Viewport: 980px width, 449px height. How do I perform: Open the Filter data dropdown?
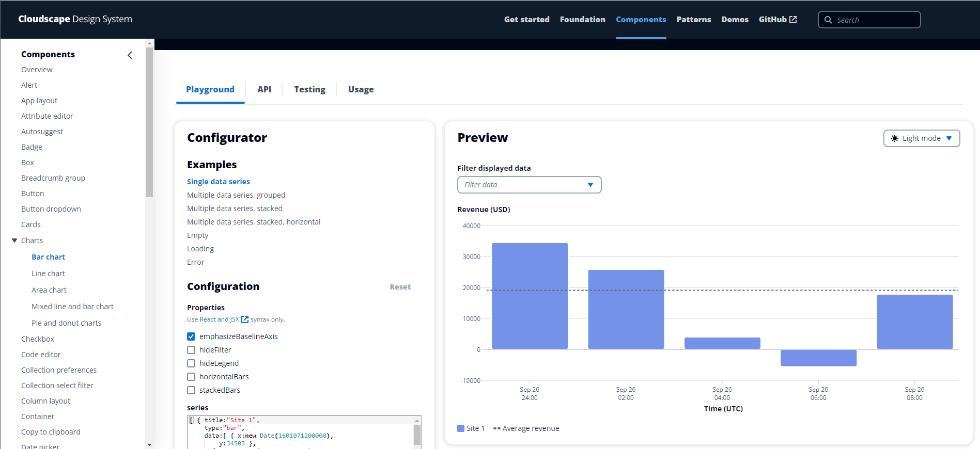point(530,185)
